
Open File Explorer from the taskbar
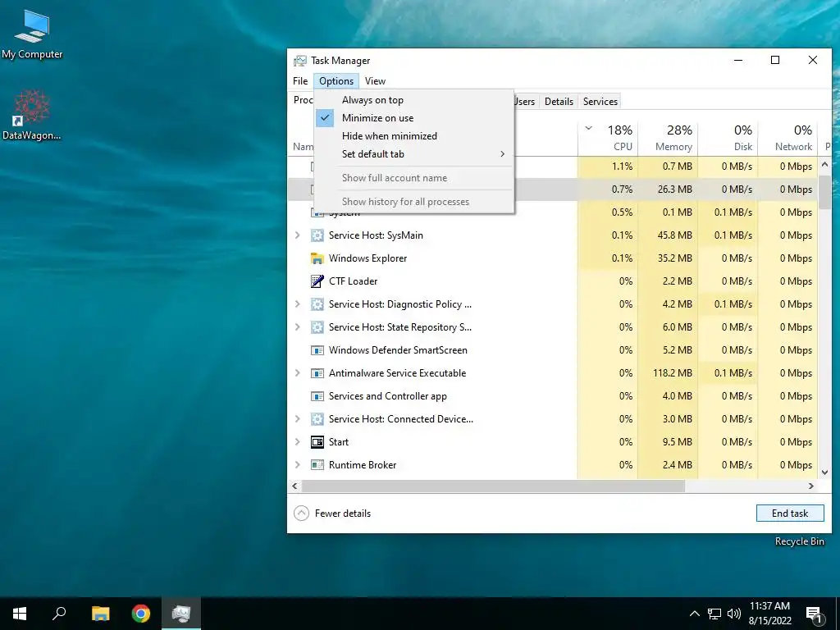click(x=100, y=614)
